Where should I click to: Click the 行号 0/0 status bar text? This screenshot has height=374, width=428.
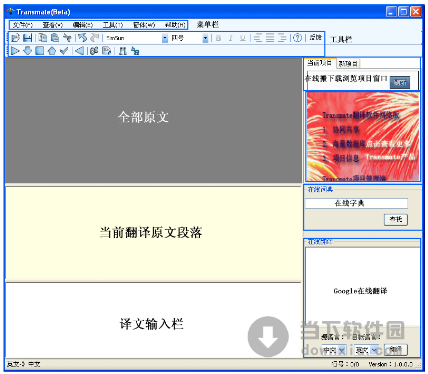[346, 364]
